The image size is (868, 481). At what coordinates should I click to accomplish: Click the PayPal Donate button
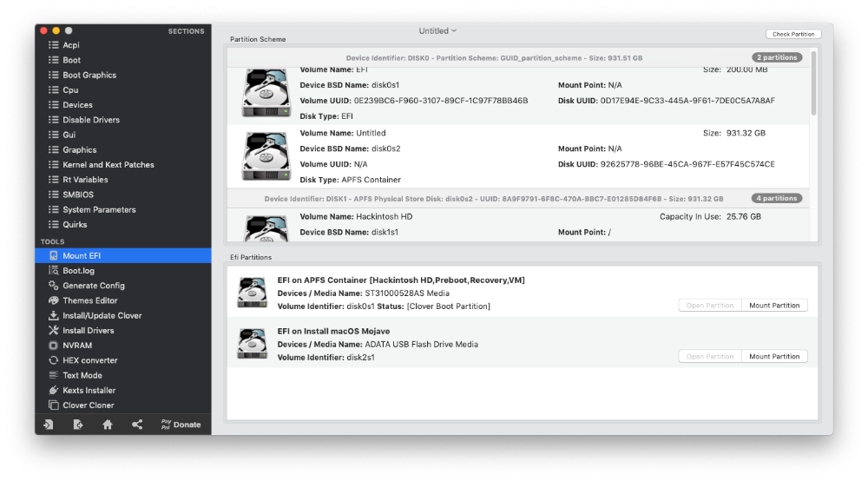click(181, 425)
